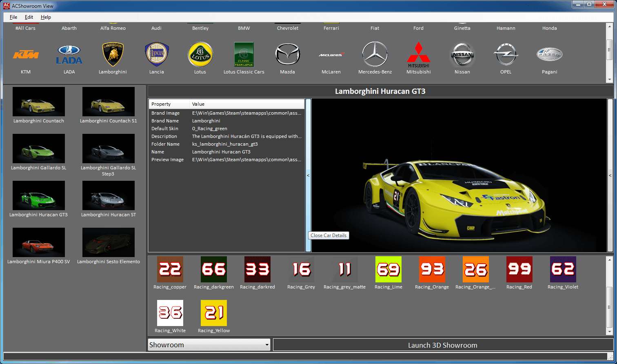
Task: Select the Mercedes-Benz star logo
Action: pos(375,54)
